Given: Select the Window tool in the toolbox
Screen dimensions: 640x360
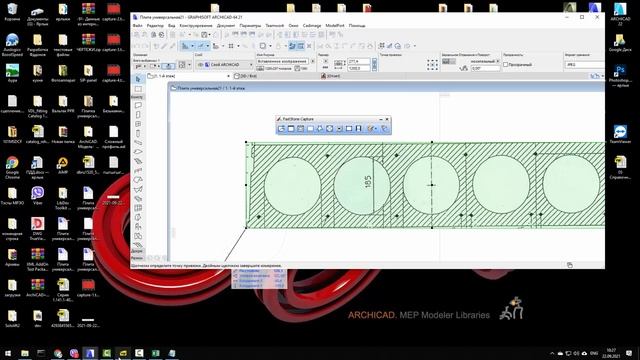Looking at the screenshot, I should [138, 124].
